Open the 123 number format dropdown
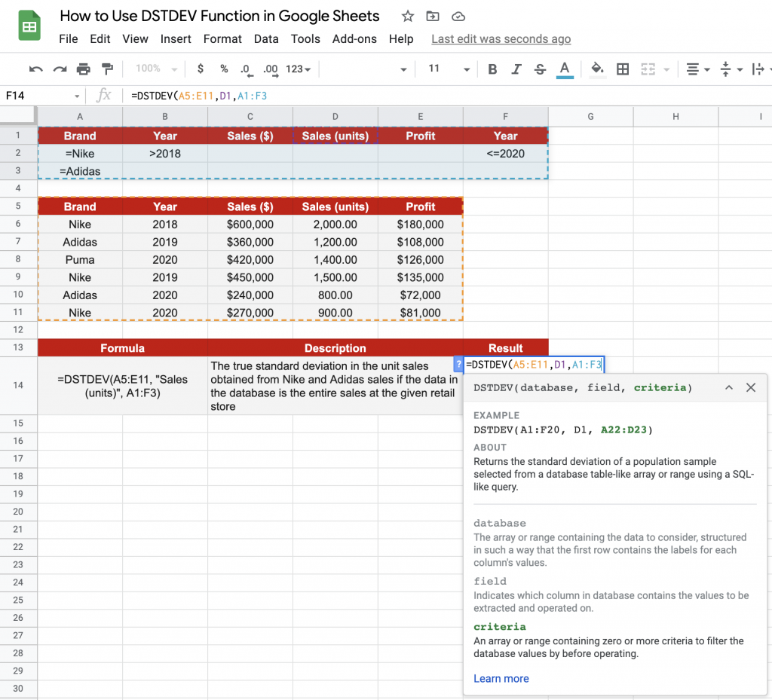 coord(297,69)
